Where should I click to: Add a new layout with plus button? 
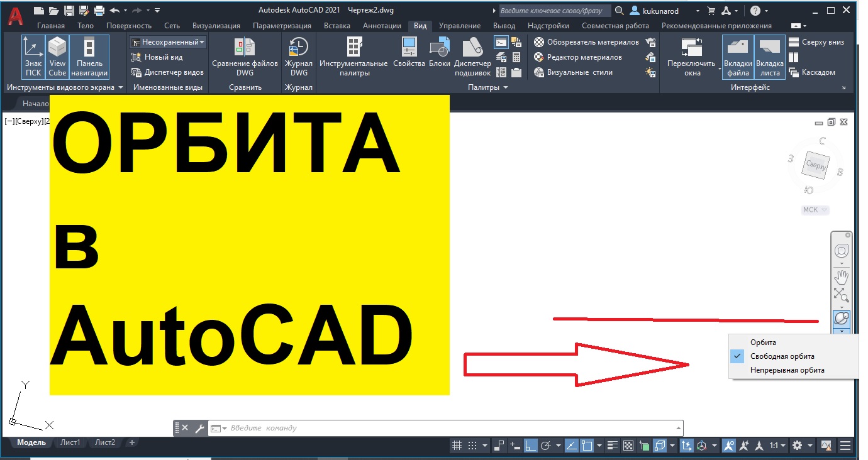click(131, 442)
